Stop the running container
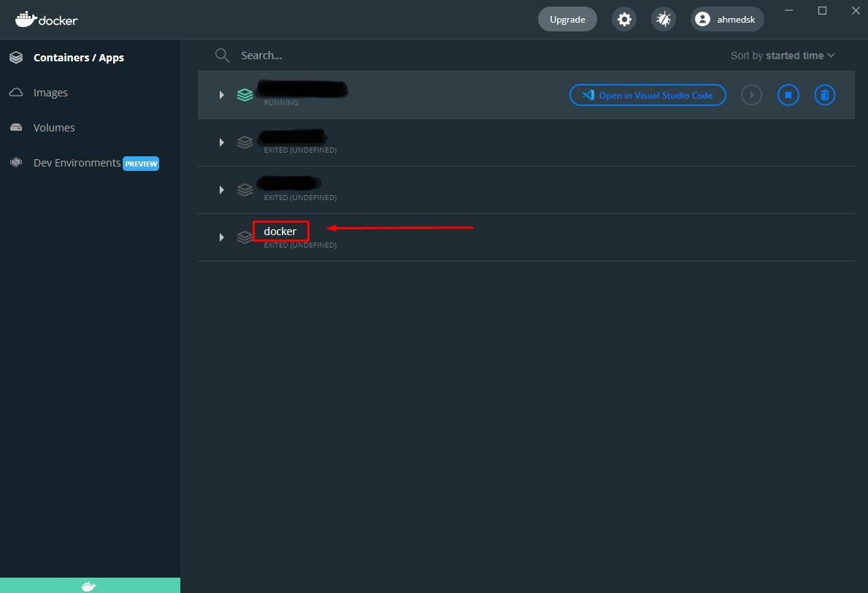868x593 pixels. coord(788,95)
